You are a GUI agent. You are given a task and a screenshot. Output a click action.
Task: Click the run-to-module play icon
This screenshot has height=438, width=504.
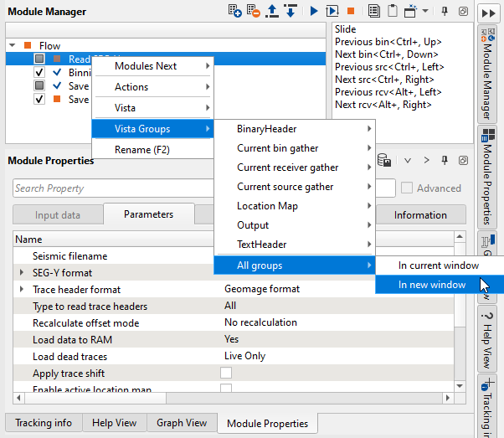[x=332, y=11]
